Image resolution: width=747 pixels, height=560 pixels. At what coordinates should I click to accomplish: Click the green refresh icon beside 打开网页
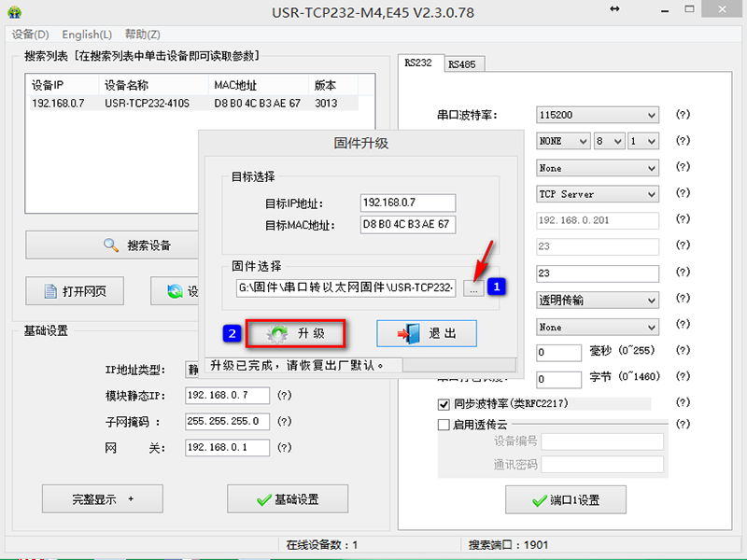pos(175,292)
